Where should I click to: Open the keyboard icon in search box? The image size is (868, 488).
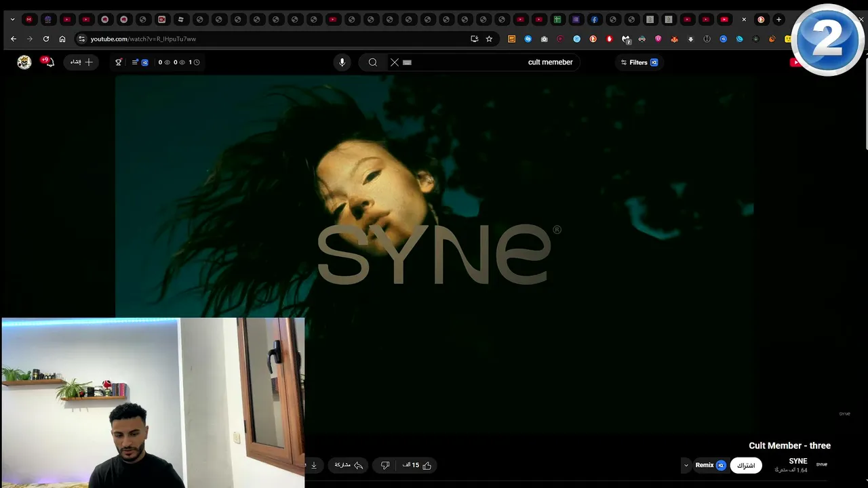[x=407, y=62]
